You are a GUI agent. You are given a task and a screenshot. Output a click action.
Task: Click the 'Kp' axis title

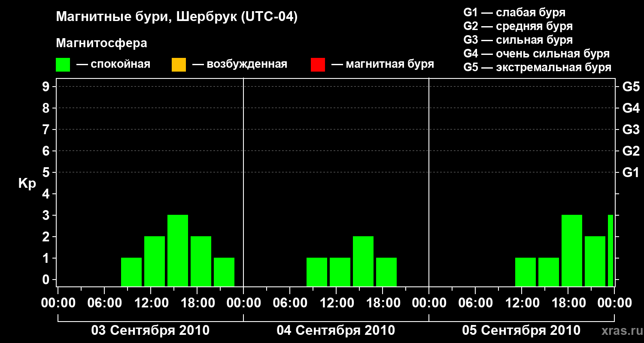click(27, 184)
